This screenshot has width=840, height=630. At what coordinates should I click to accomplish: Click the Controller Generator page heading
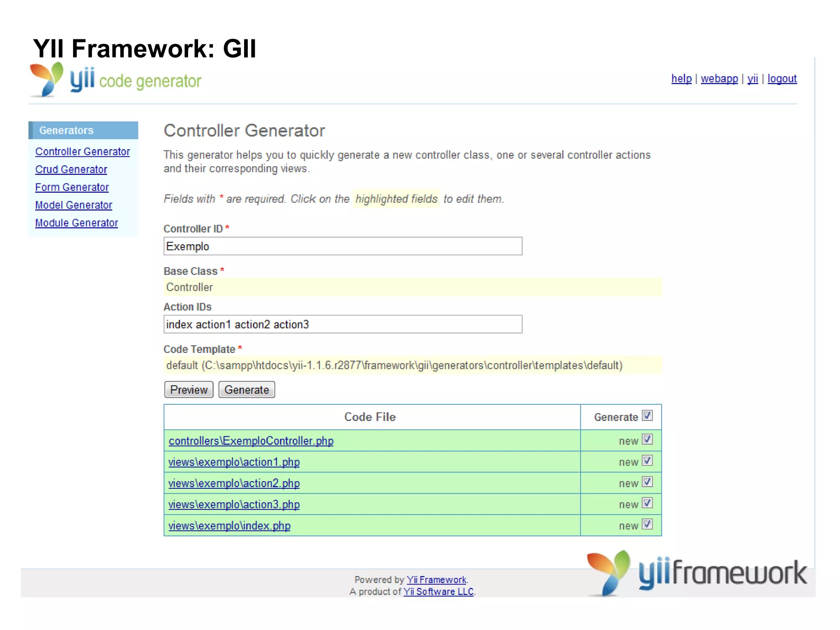coord(244,131)
